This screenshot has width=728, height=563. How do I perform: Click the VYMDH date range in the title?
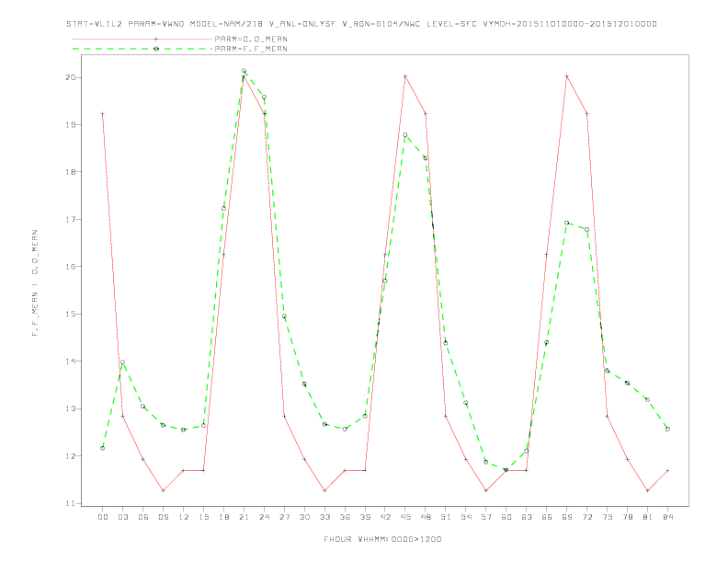[570, 24]
